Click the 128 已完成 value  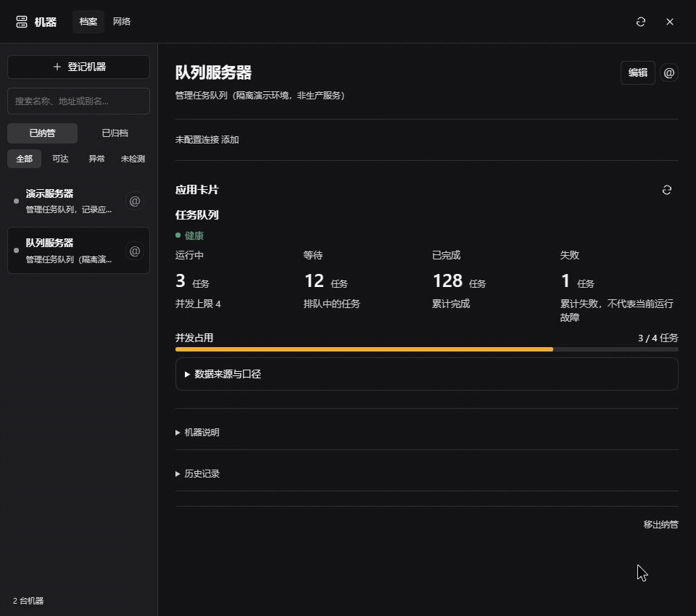[447, 281]
